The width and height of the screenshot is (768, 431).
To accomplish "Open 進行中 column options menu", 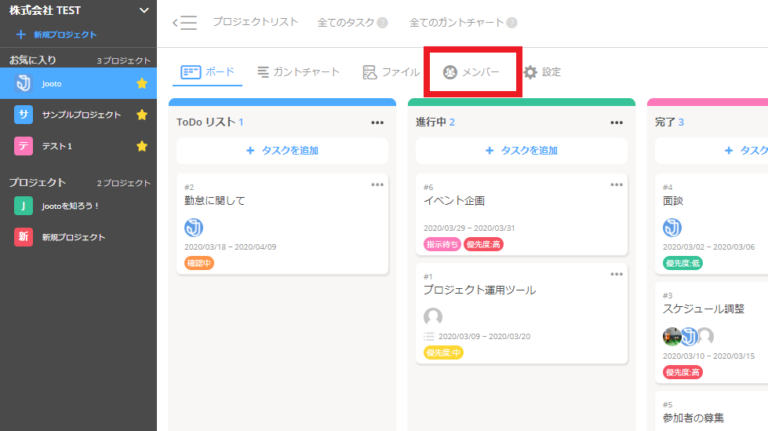I will point(616,122).
